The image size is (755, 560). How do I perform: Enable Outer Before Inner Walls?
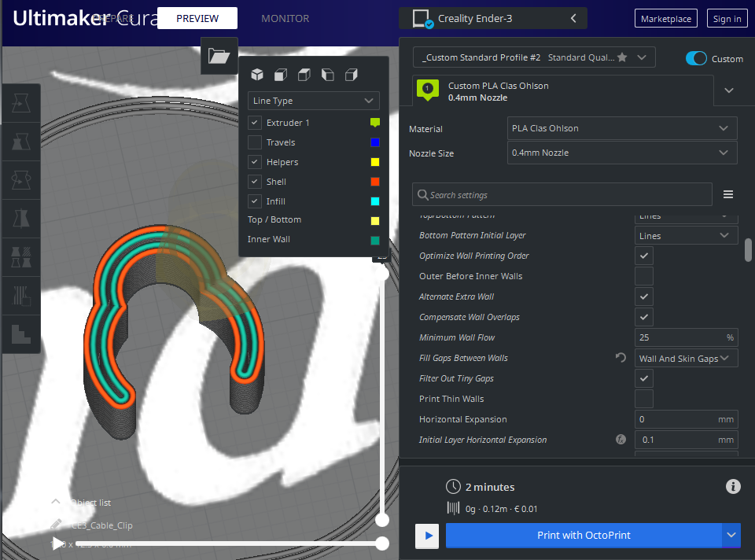click(x=644, y=276)
